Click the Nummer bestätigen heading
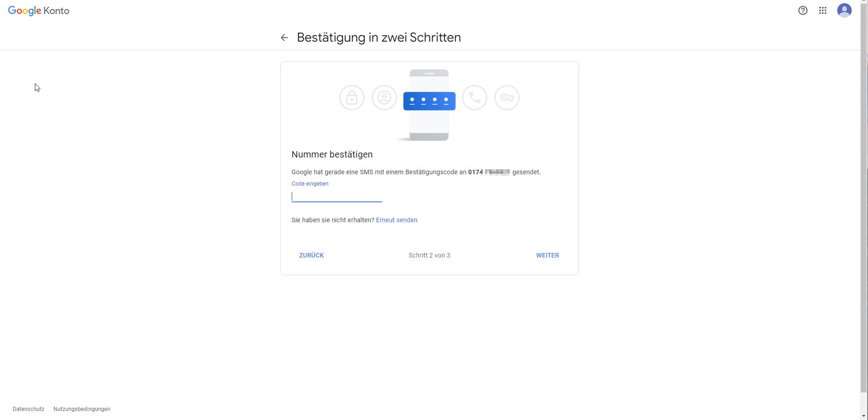This screenshot has width=868, height=420. tap(332, 154)
